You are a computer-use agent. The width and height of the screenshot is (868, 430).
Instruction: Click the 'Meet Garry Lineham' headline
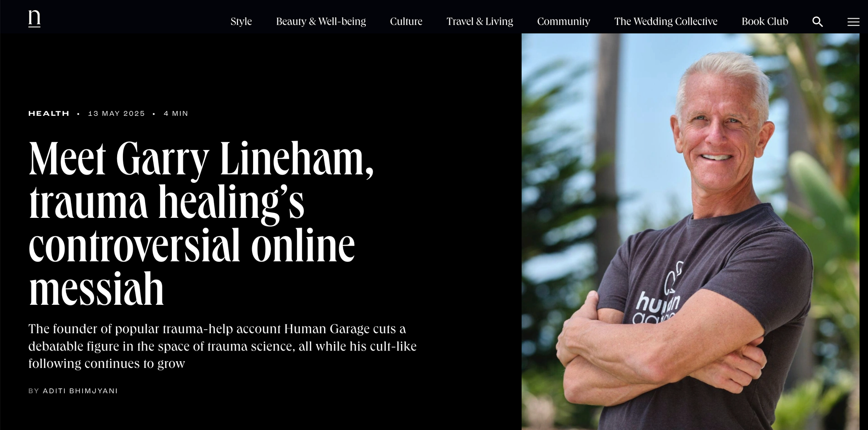point(201,223)
